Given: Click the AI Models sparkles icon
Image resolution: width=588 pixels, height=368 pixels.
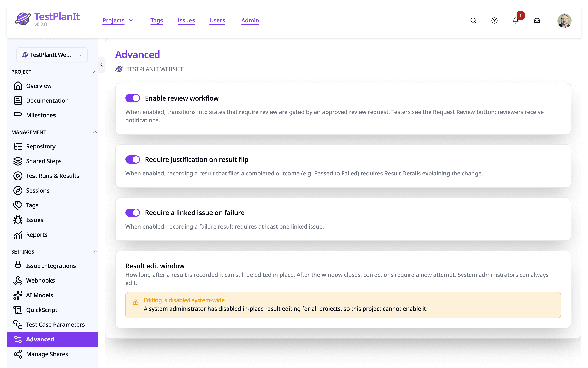Looking at the screenshot, I should [x=18, y=295].
